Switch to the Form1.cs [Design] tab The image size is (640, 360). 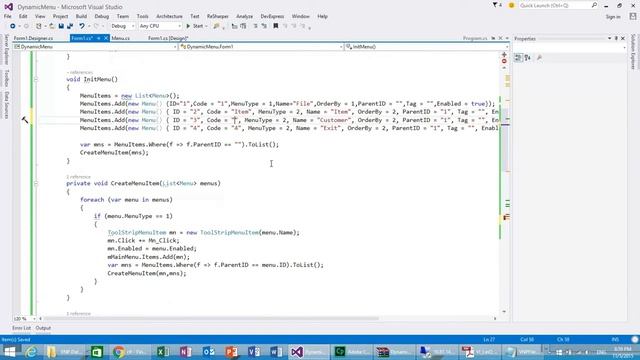[x=168, y=38]
